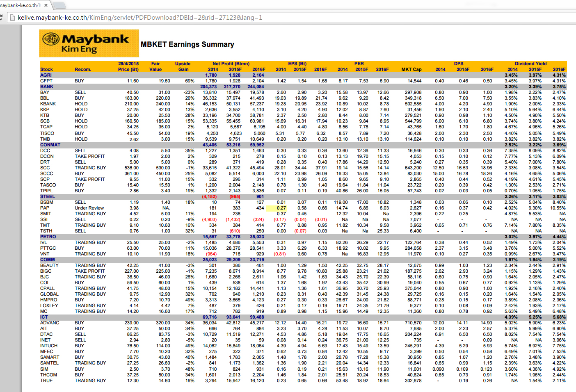The width and height of the screenshot is (576, 392).
Task: Click the Under Review recommendation for PAP
Action: click(x=89, y=208)
